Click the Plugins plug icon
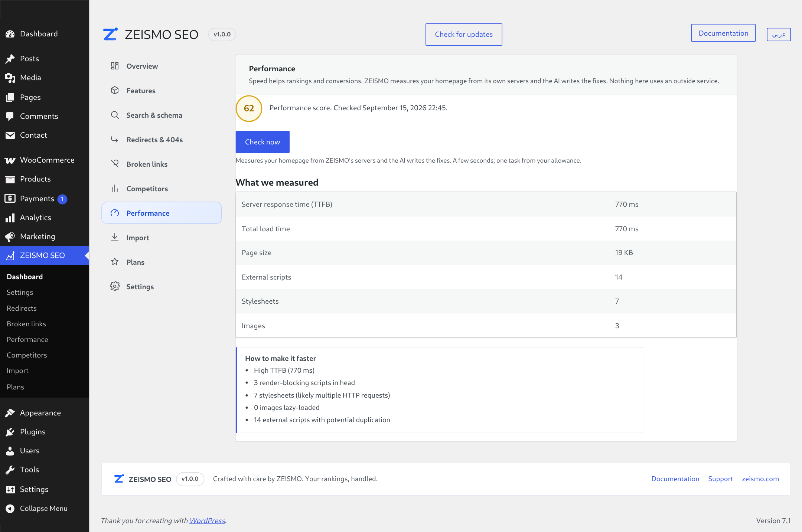The image size is (802, 532). click(10, 432)
